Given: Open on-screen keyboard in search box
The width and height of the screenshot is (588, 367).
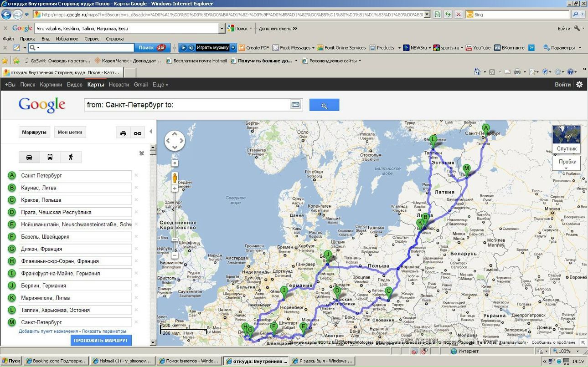Looking at the screenshot, I should [295, 105].
